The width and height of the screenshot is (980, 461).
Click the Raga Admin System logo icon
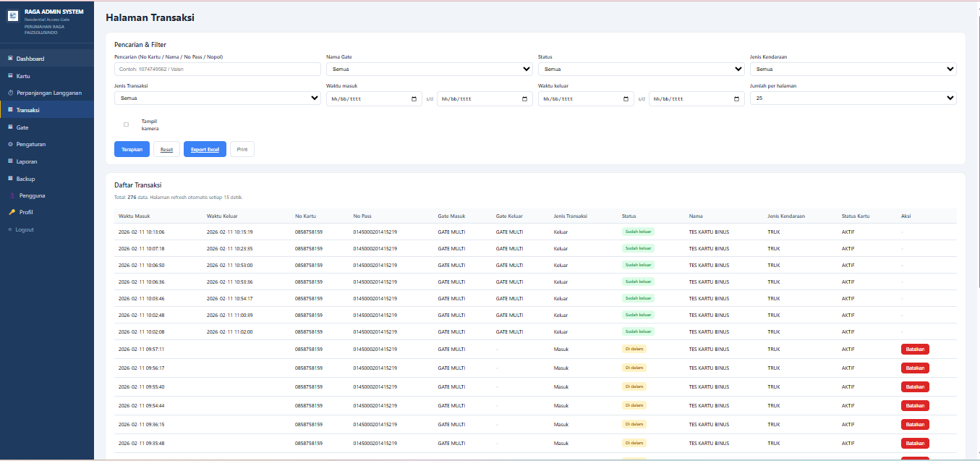coord(12,16)
